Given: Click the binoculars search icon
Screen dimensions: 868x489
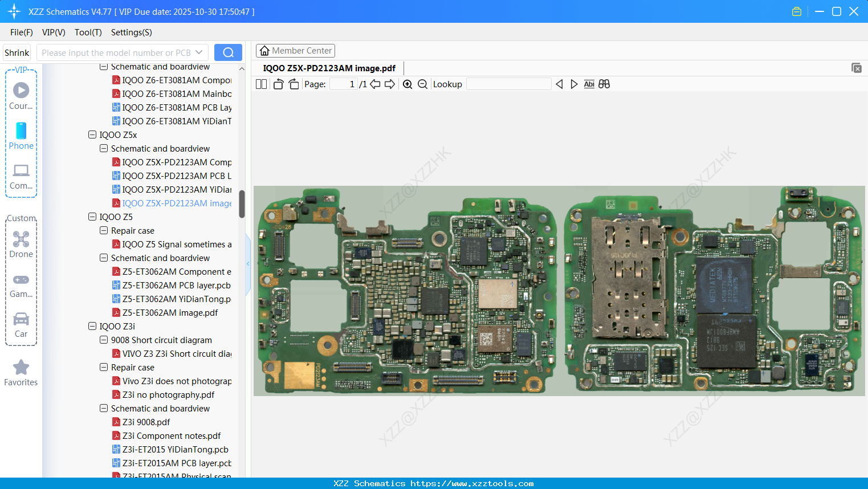Looking at the screenshot, I should (604, 84).
